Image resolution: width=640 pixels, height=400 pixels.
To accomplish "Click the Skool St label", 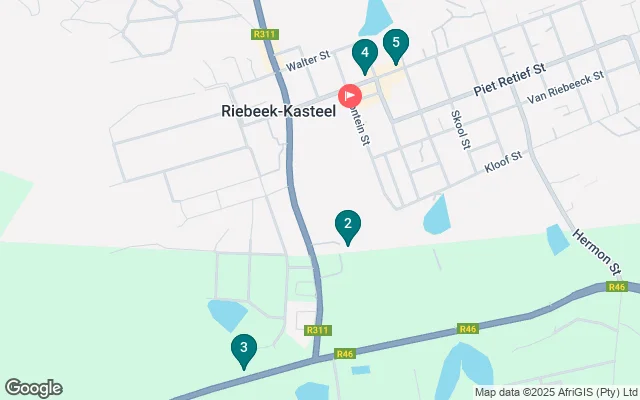I will pyautogui.click(x=461, y=130).
